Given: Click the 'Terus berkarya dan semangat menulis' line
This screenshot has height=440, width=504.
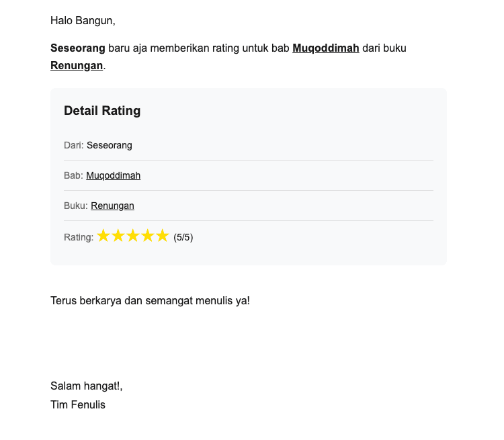Looking at the screenshot, I should tap(150, 300).
